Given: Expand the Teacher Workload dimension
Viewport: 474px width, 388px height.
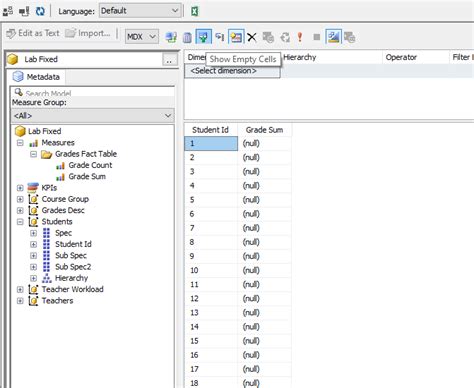Looking at the screenshot, I should point(20,290).
